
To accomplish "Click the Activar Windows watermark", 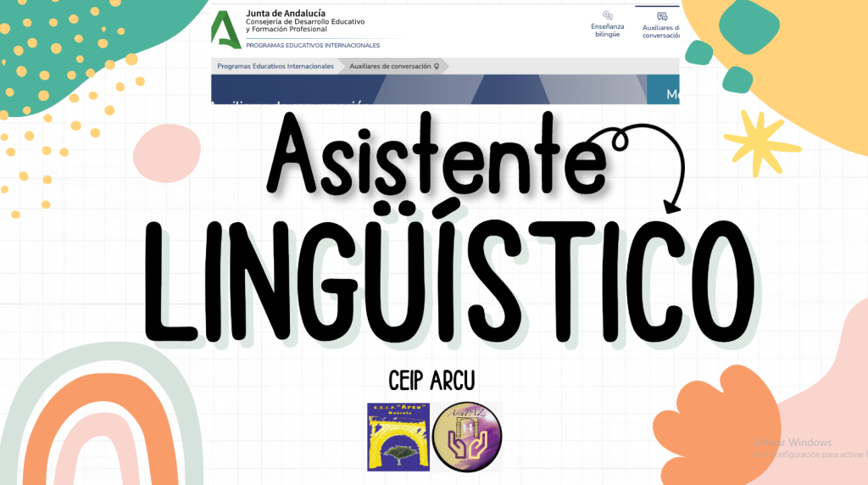I will click(794, 443).
